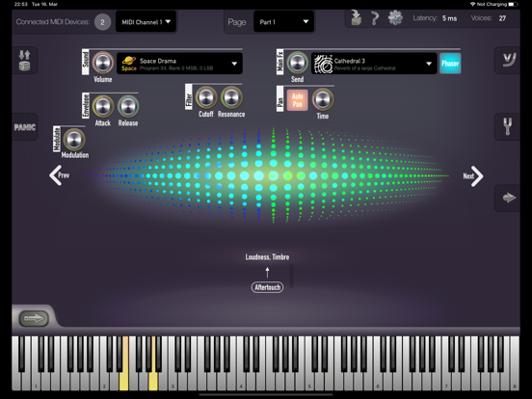Go to next page with Next arrow

click(x=473, y=176)
